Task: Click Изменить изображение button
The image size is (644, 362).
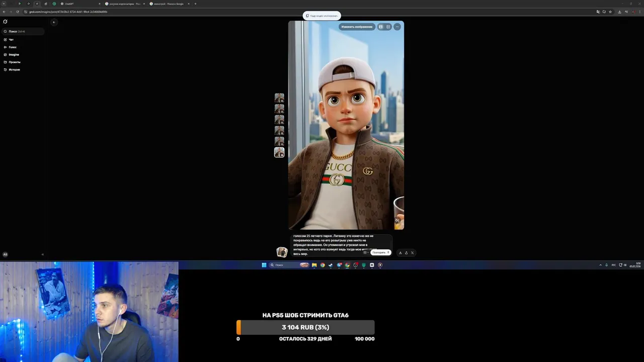Action: (357, 27)
